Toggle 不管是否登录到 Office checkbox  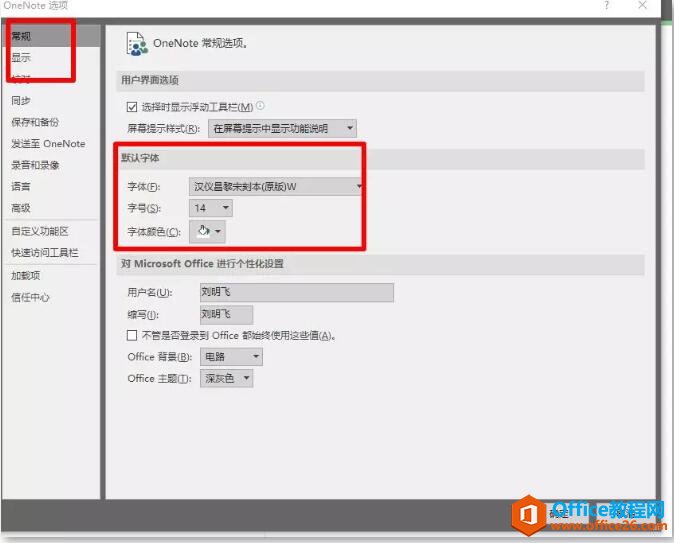[132, 335]
